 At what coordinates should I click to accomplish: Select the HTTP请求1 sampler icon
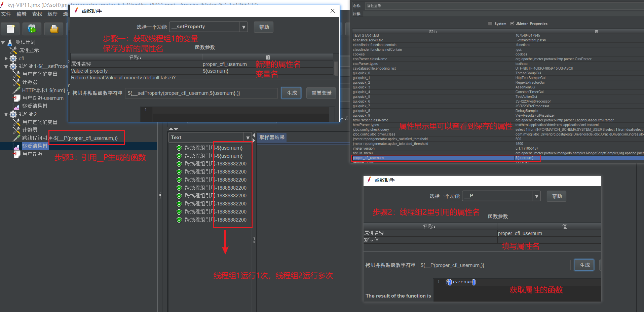(x=17, y=90)
